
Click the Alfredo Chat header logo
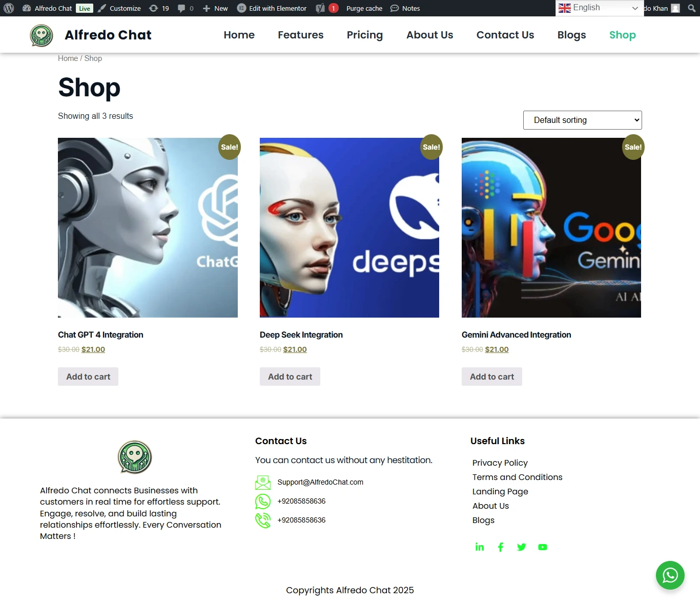pyautogui.click(x=42, y=35)
